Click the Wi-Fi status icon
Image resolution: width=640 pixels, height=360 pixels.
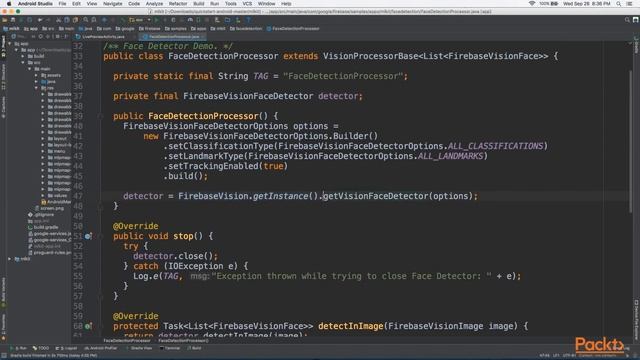point(531,4)
